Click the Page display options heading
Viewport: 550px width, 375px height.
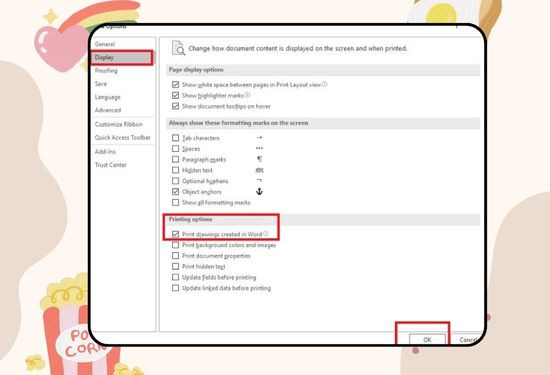coord(196,70)
